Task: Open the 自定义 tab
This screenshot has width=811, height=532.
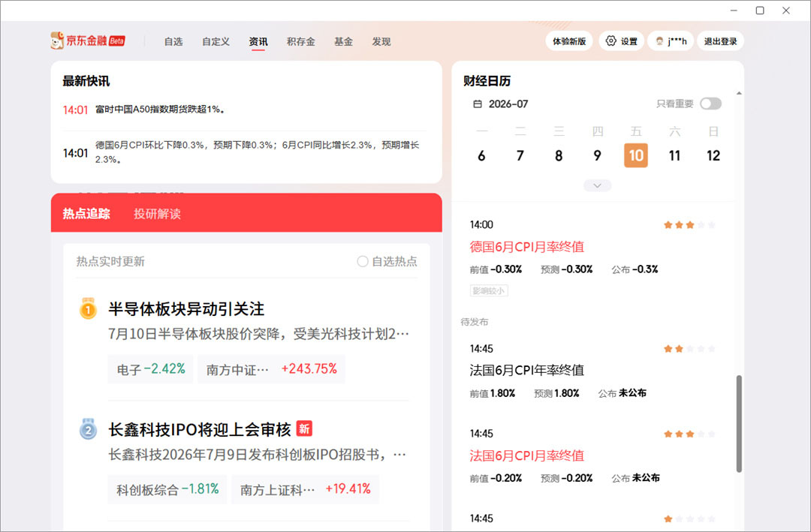Action: pos(216,41)
